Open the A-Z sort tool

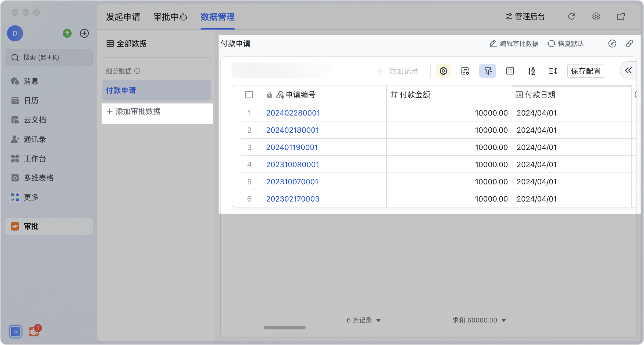coord(532,71)
